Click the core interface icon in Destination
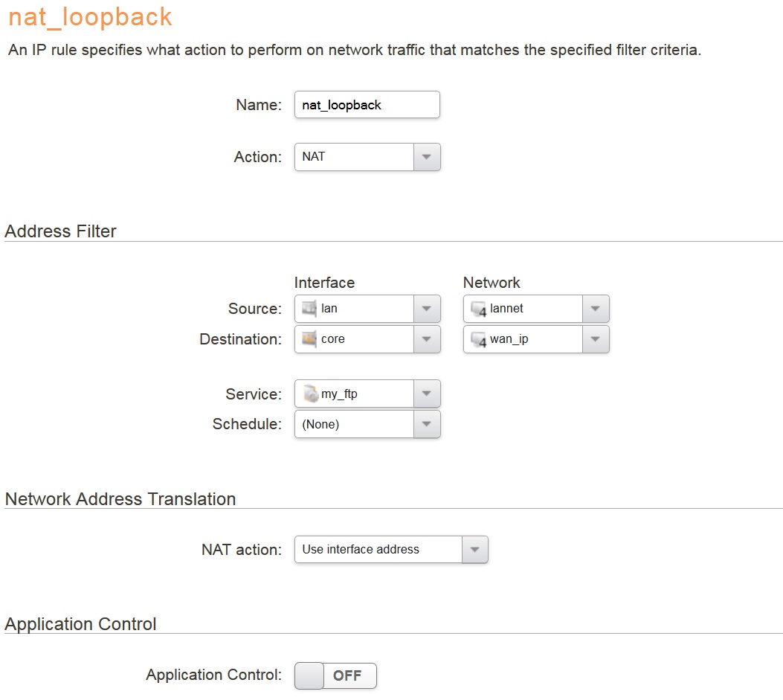 (x=309, y=338)
